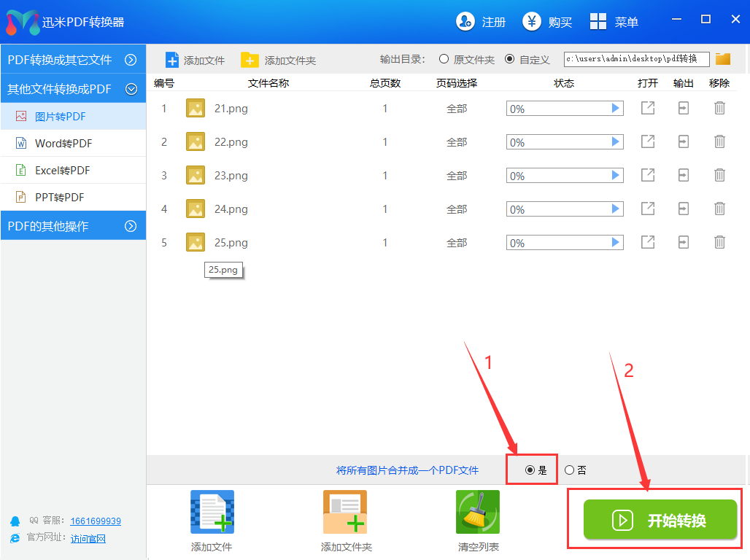Switch to Word转PDF in the sidebar
The image size is (750, 560).
click(x=63, y=144)
